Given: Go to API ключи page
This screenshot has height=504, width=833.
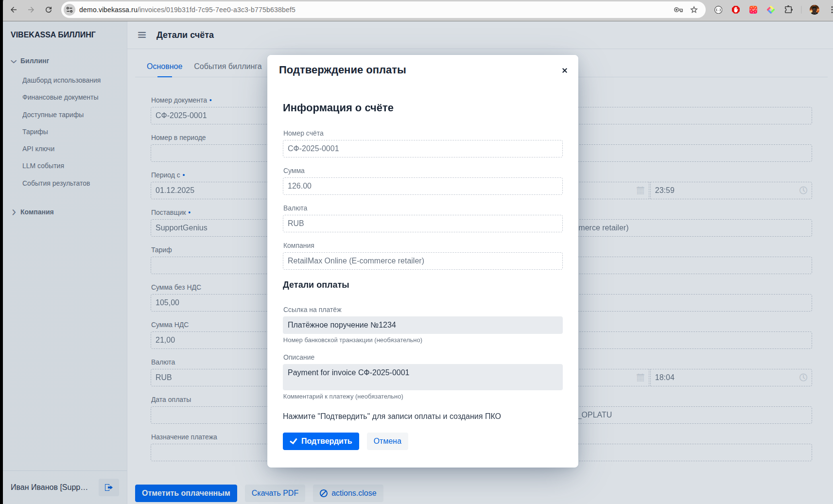Looking at the screenshot, I should click(38, 149).
